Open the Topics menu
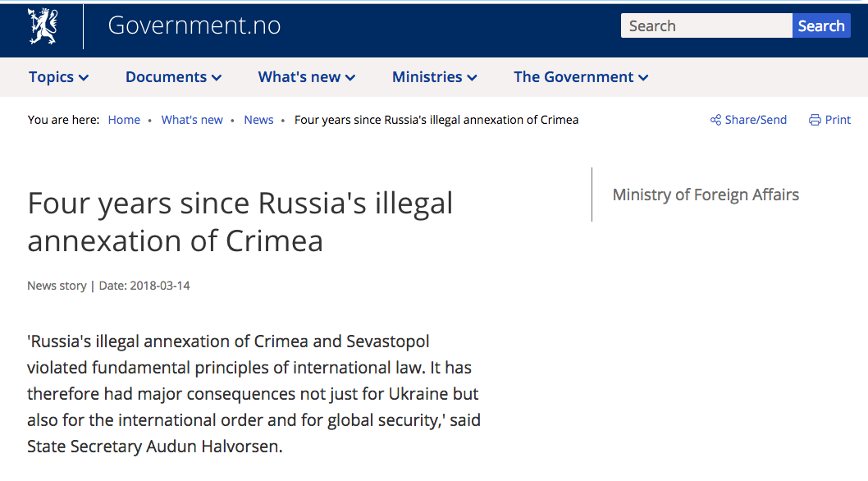Screen dimensions: 868x481 51,77
